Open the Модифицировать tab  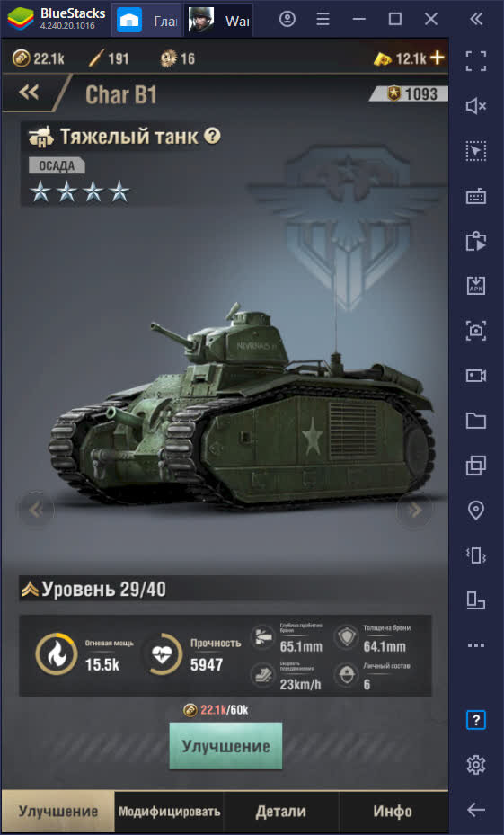point(169,811)
